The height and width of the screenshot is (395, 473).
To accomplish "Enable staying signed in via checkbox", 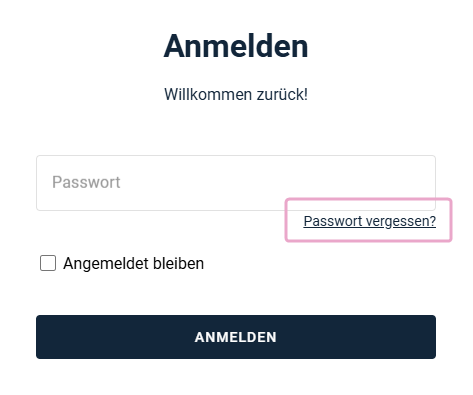I will pyautogui.click(x=48, y=263).
